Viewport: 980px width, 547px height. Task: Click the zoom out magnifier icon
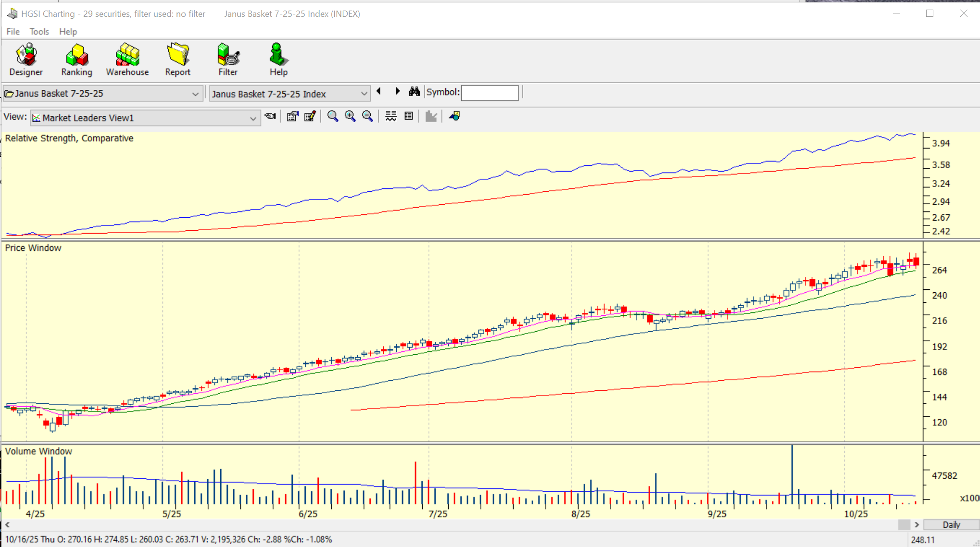[x=367, y=116]
